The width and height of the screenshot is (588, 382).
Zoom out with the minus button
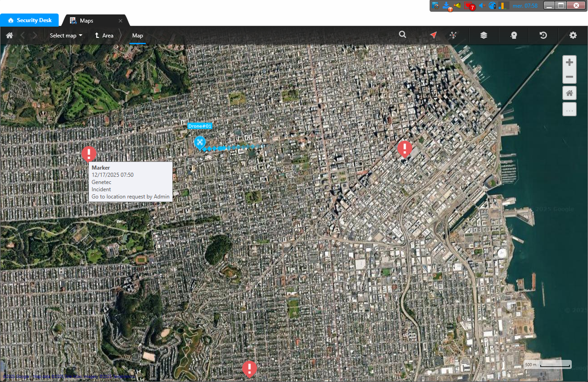click(x=569, y=77)
